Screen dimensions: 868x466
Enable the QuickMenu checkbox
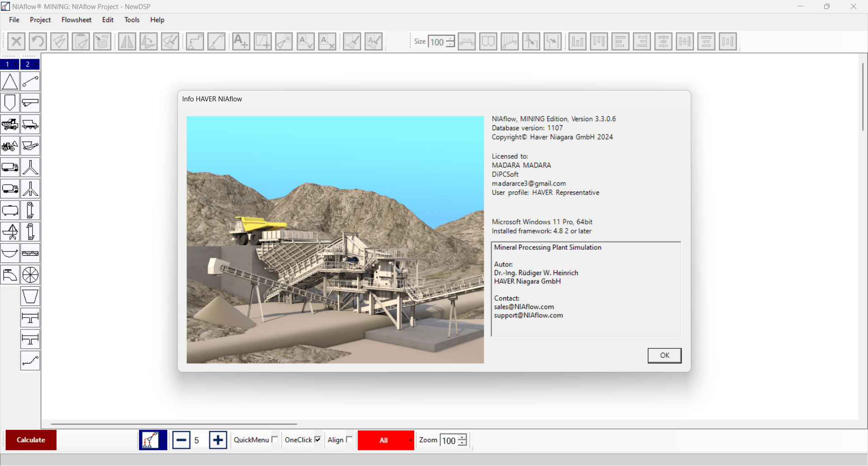(274, 439)
